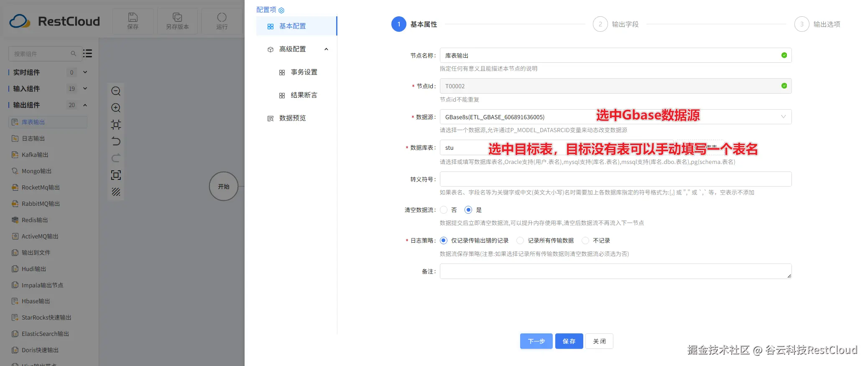
Task: Click the RabbitMQ输出 component icon
Action: 15,204
